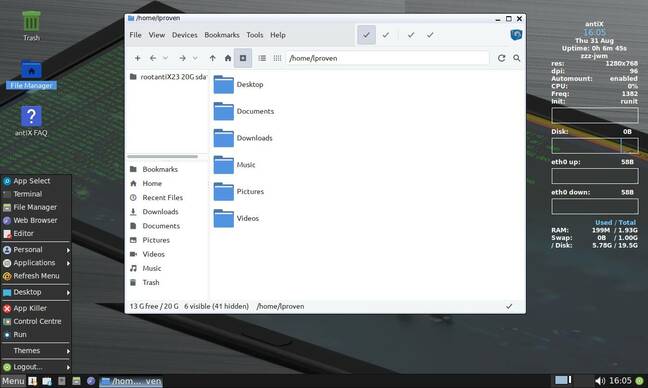Open the back history dropdown arrow

click(165, 58)
